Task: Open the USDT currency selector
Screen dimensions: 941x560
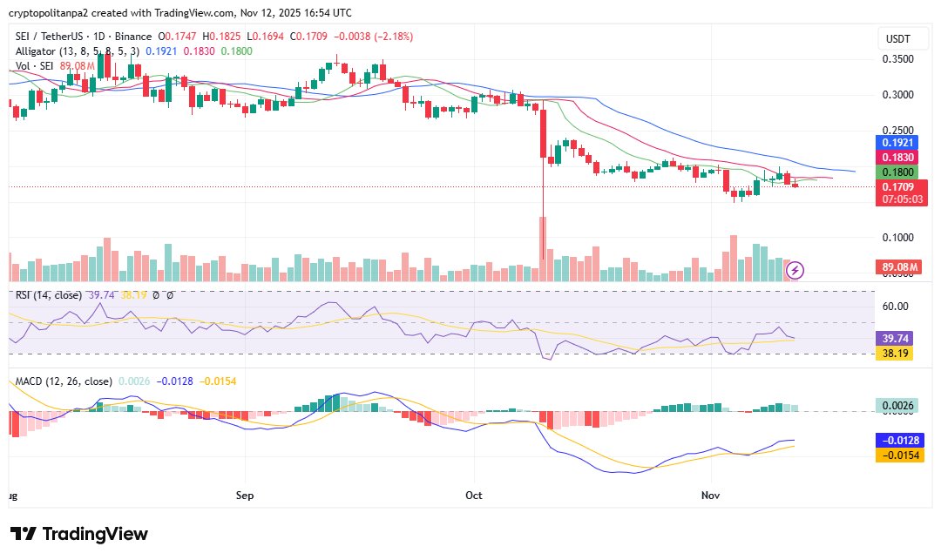Action: pyautogui.click(x=897, y=39)
